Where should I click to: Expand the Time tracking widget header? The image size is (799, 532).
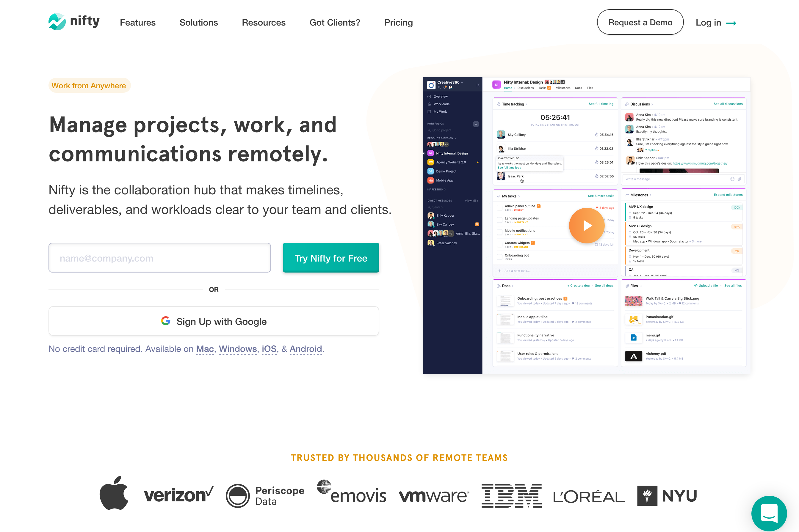[513, 104]
